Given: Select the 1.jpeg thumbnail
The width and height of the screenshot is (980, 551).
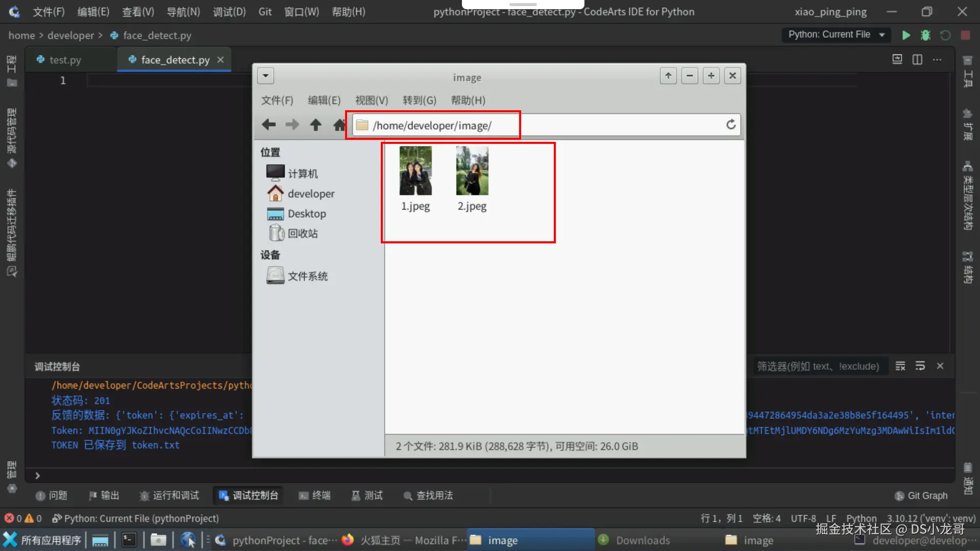Looking at the screenshot, I should (x=415, y=171).
